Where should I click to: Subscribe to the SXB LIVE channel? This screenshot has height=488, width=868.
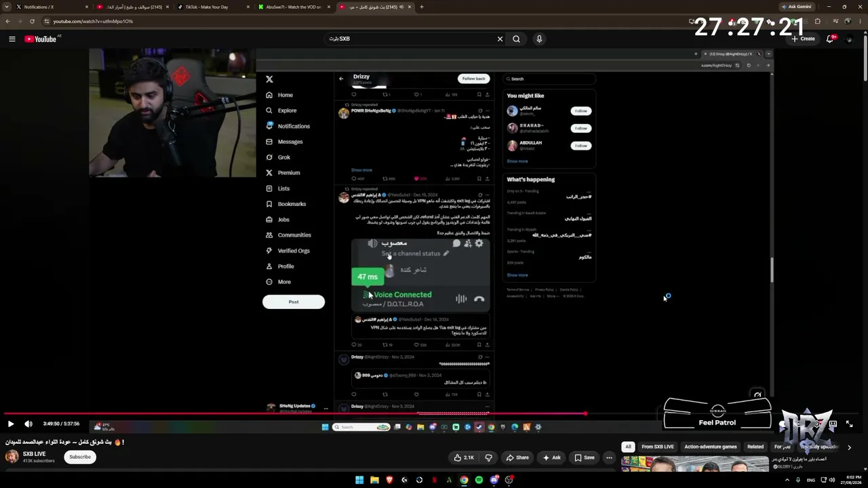coord(80,457)
